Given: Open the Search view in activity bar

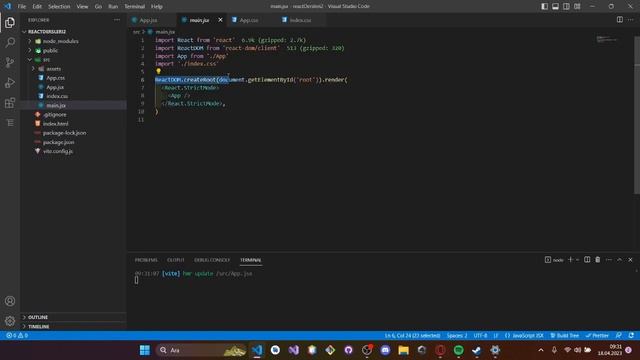Looking at the screenshot, I should pyautogui.click(x=10, y=42).
